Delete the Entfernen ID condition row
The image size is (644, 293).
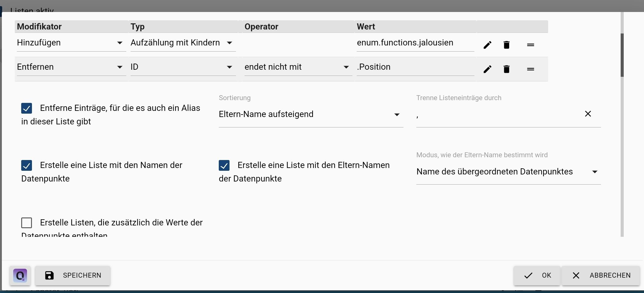click(507, 69)
